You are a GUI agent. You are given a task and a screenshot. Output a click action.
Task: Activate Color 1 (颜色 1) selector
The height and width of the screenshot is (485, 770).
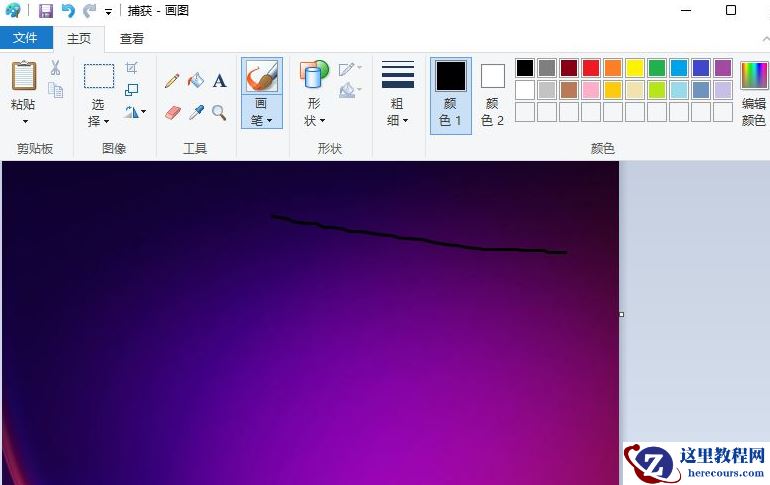[450, 95]
